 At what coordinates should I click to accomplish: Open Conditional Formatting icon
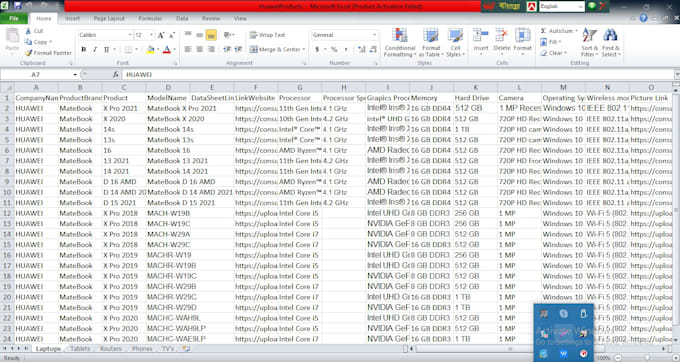pyautogui.click(x=399, y=35)
